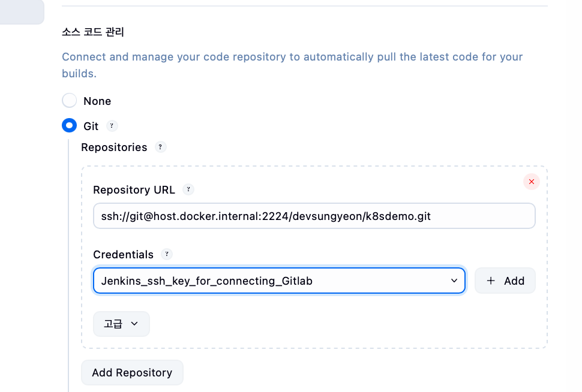582x392 pixels.
Task: Delete the repository with red X
Action: coord(531,182)
